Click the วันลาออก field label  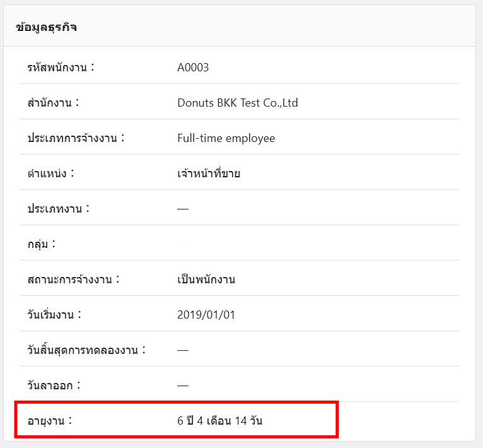pos(54,386)
